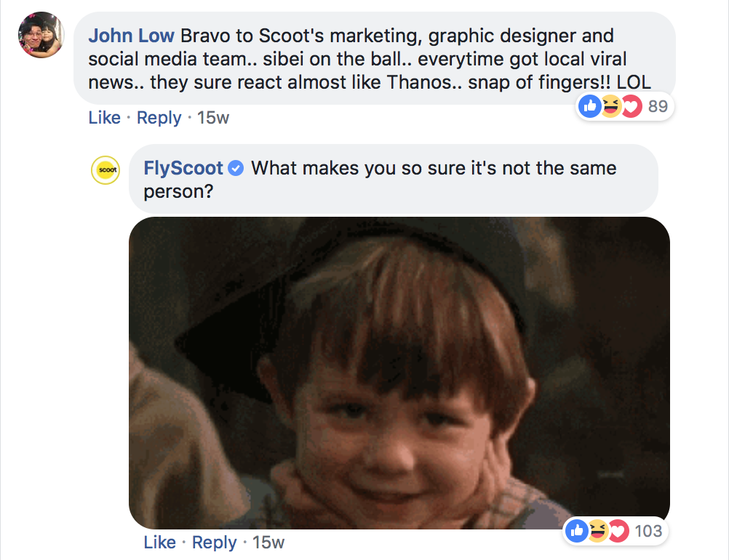Like John Low's comment
Image resolution: width=729 pixels, height=560 pixels.
104,118
